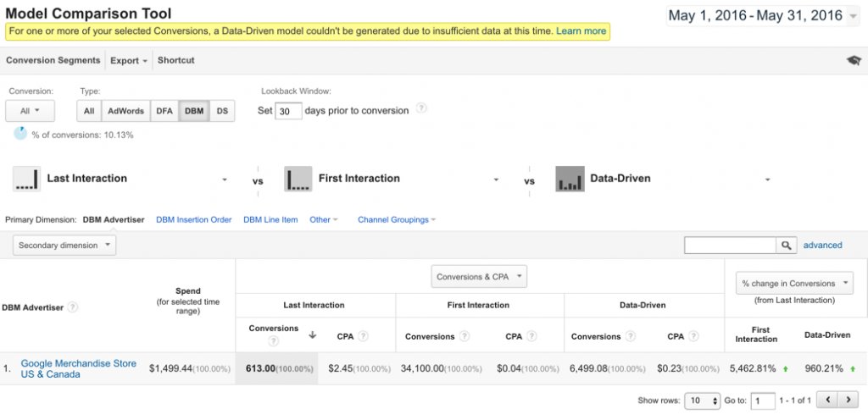
Task: Open the Channel Groupings dropdown
Action: 397,220
